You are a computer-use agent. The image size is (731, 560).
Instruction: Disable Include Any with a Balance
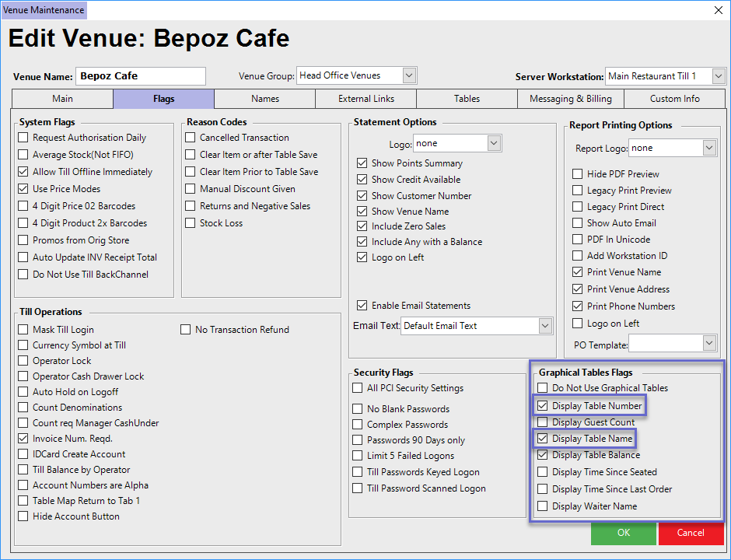click(362, 242)
